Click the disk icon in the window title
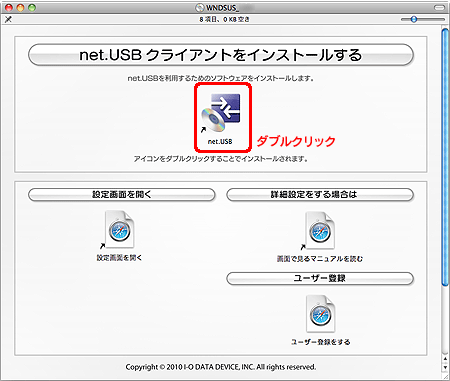The height and width of the screenshot is (381, 450). pos(200,7)
